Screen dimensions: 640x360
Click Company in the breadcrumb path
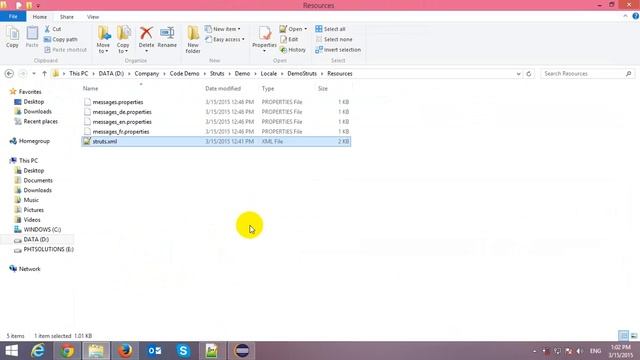[147, 73]
